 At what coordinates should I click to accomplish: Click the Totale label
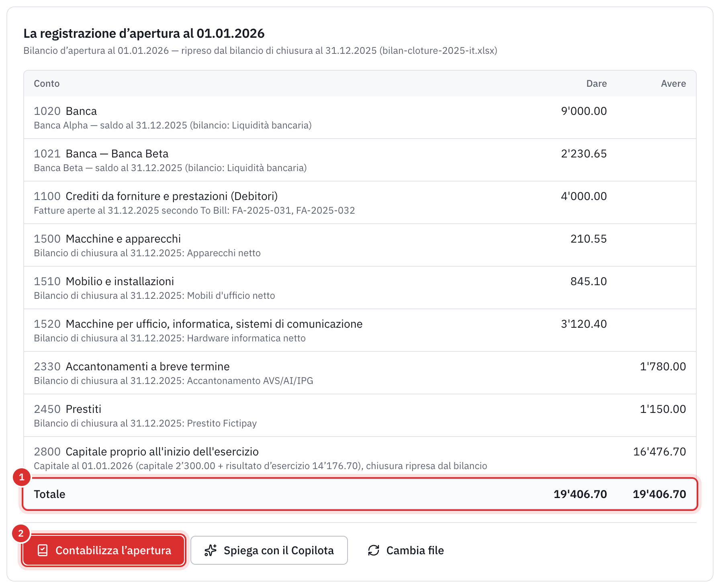(49, 494)
